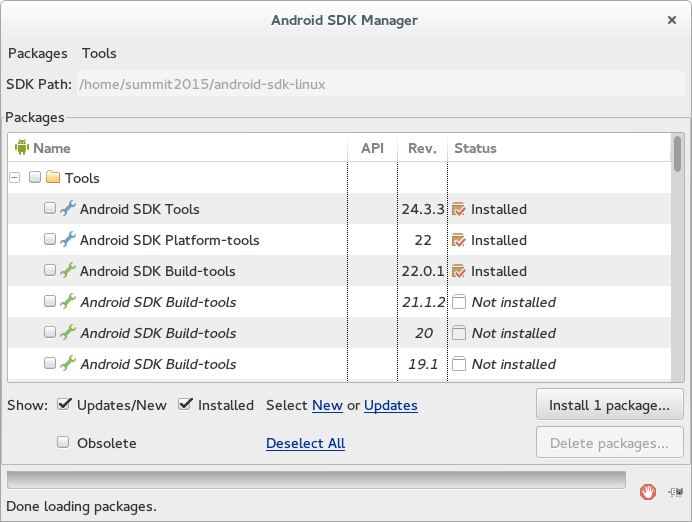
Task: Click the not-installed status icon for revision 19.1
Action: tap(459, 364)
